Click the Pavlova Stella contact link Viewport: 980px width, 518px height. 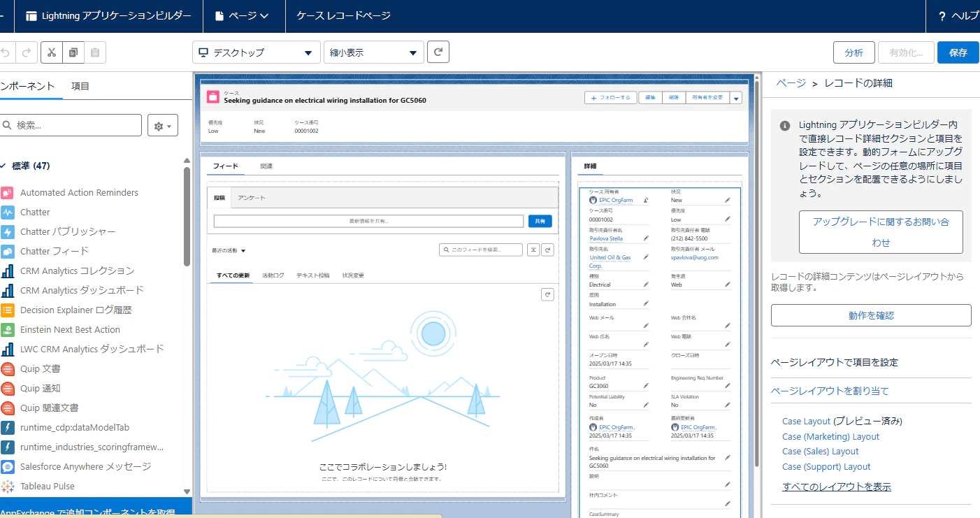point(605,238)
